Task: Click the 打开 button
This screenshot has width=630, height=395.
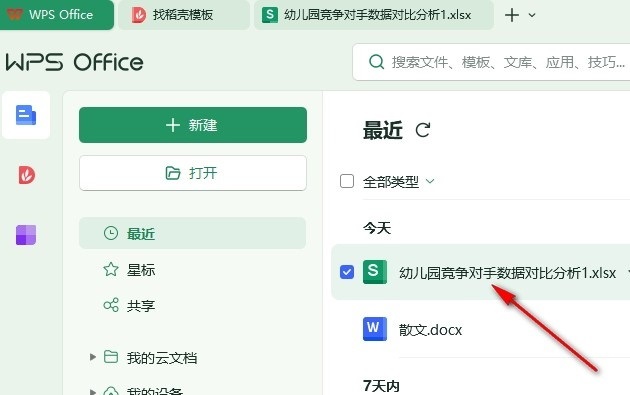Action: pos(193,173)
